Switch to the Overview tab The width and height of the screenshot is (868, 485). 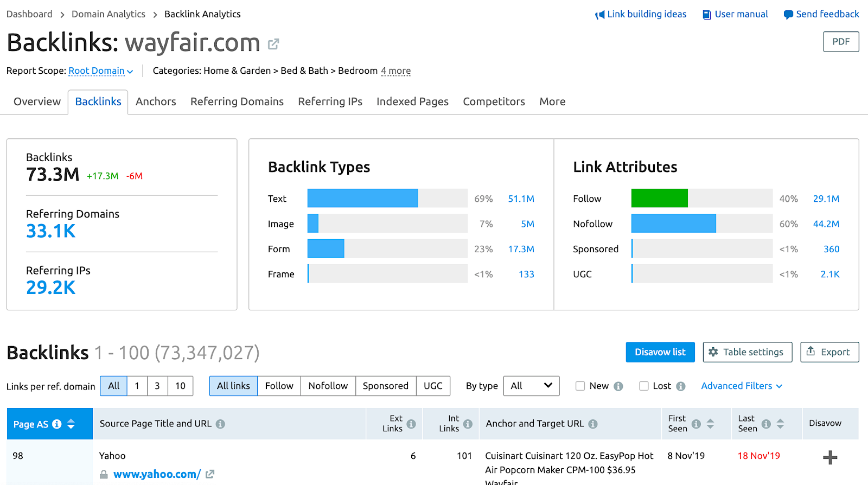pyautogui.click(x=37, y=101)
